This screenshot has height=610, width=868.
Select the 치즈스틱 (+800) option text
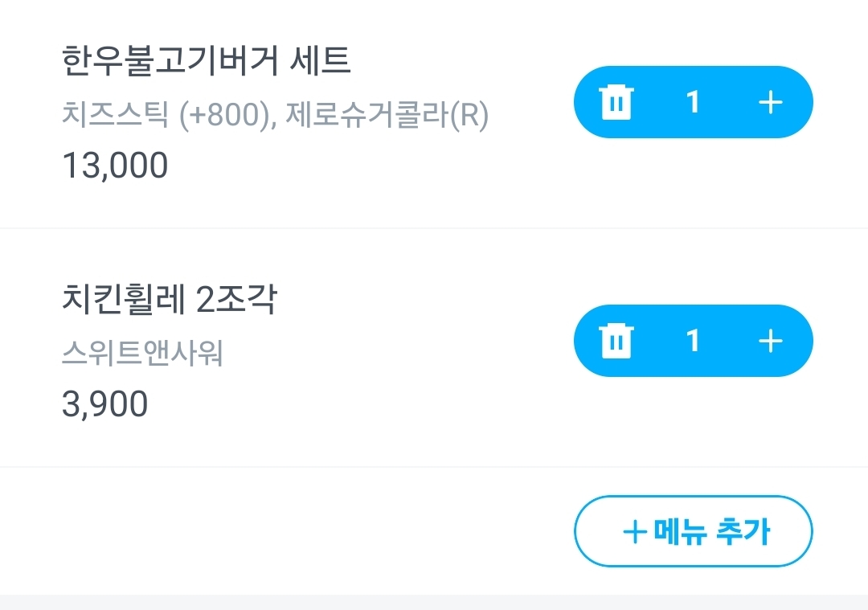tap(165, 117)
